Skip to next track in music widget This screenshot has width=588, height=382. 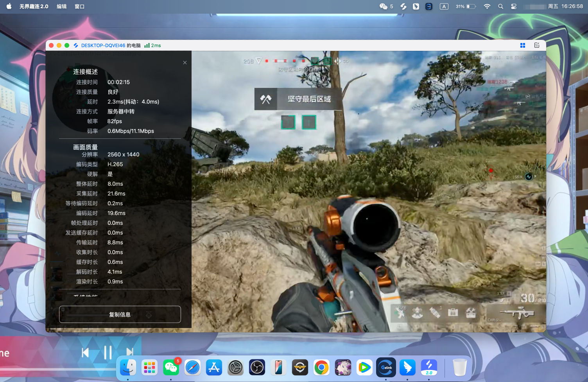(130, 353)
